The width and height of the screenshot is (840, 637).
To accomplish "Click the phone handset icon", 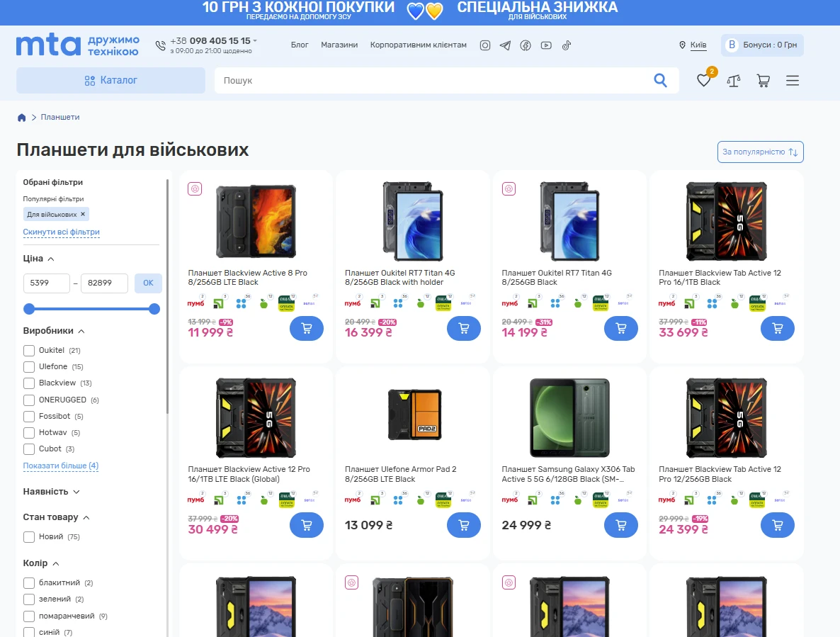I will (160, 45).
